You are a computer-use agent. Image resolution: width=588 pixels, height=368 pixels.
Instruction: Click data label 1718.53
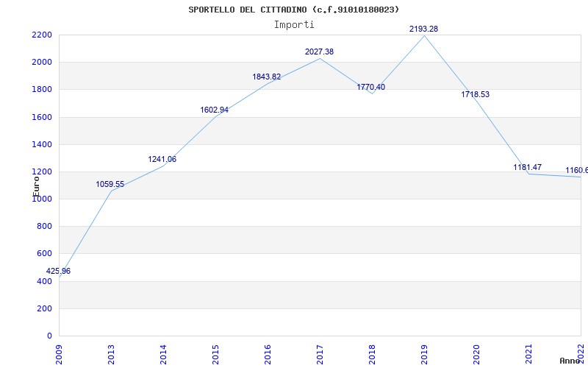pos(475,95)
